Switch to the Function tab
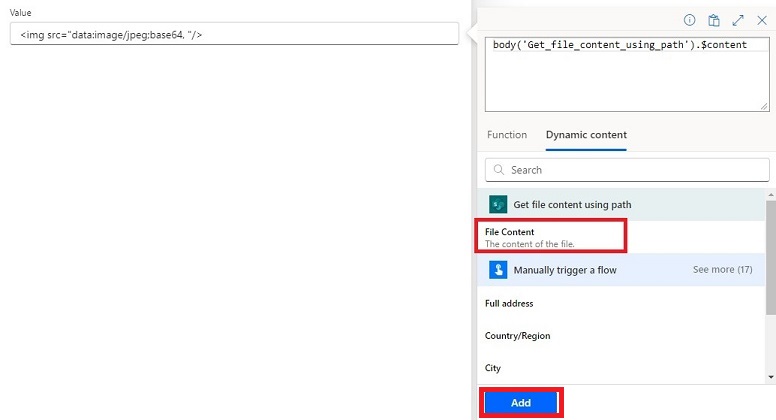The width and height of the screenshot is (776, 420). [507, 135]
